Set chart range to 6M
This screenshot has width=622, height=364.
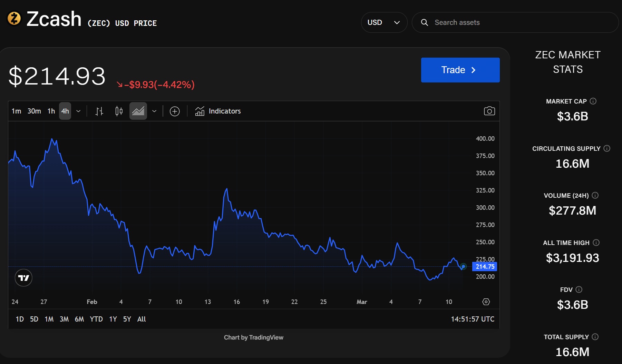click(x=79, y=319)
